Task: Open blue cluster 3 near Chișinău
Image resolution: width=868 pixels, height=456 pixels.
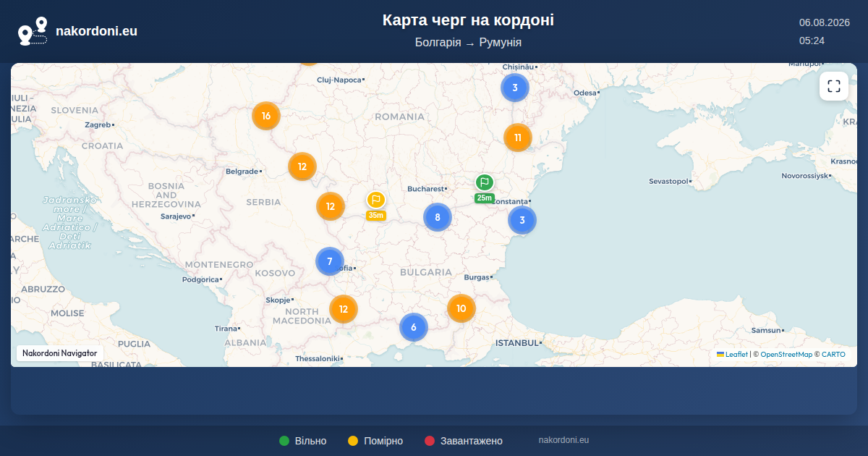Action: point(515,88)
